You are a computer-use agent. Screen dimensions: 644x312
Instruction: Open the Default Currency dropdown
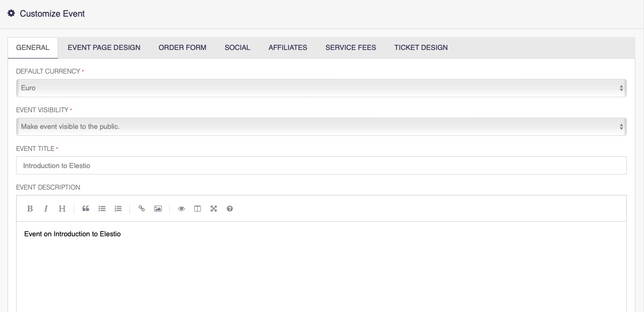click(x=321, y=88)
